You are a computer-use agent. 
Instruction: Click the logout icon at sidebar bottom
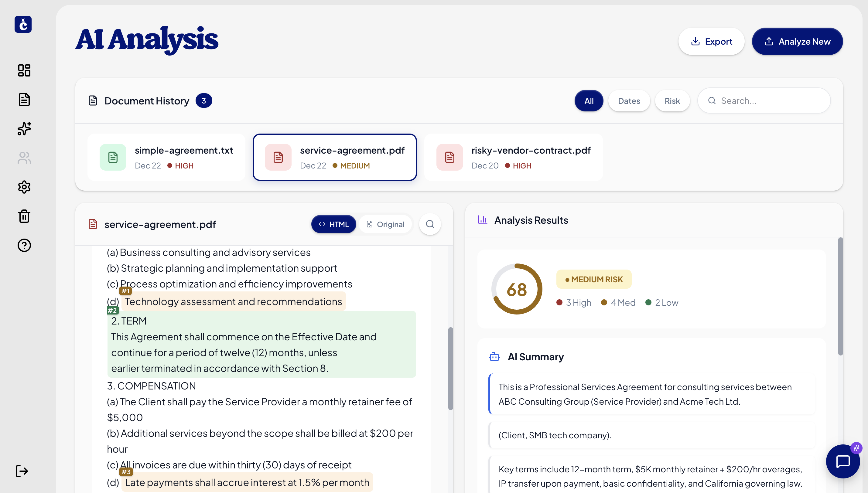coord(22,471)
